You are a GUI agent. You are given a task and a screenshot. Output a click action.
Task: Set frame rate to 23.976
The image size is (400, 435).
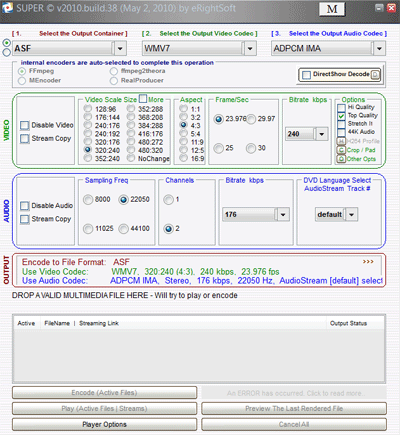click(x=219, y=119)
